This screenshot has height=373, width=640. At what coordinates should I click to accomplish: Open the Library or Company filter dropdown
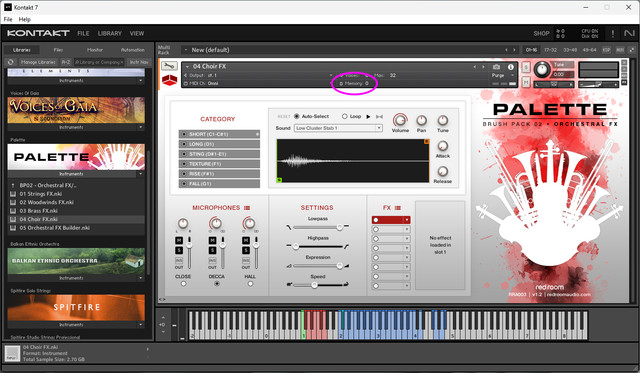(99, 62)
